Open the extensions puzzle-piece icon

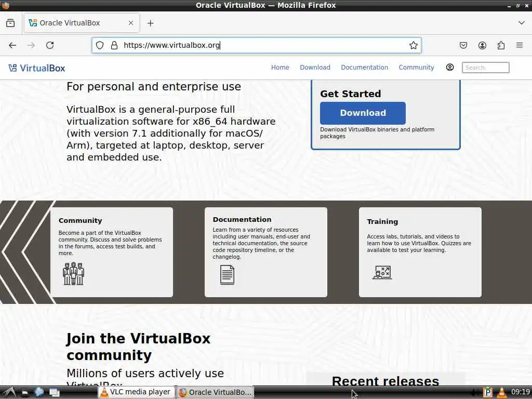click(x=501, y=45)
